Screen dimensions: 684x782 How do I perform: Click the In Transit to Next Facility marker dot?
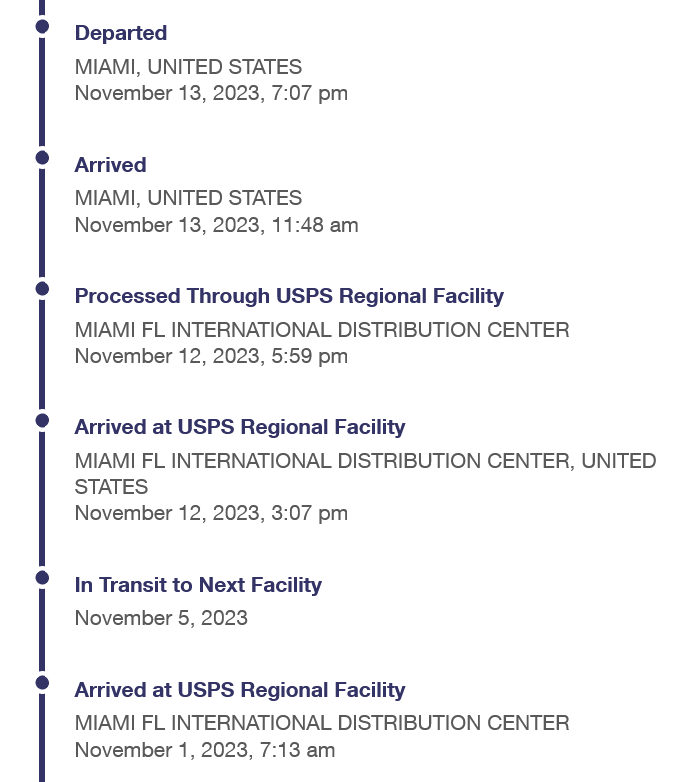42,577
